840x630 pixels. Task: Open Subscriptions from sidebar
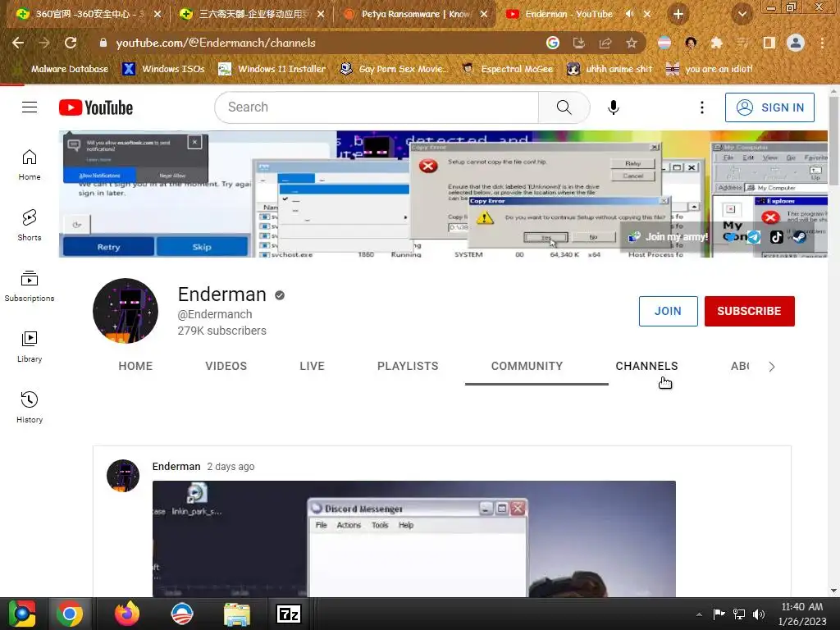[x=30, y=286]
